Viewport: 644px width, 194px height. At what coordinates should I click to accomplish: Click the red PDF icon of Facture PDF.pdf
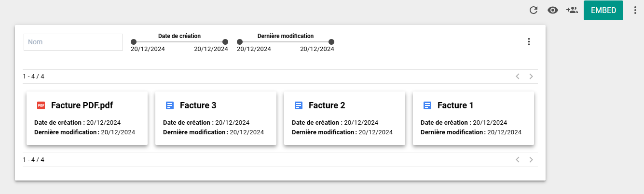point(41,105)
